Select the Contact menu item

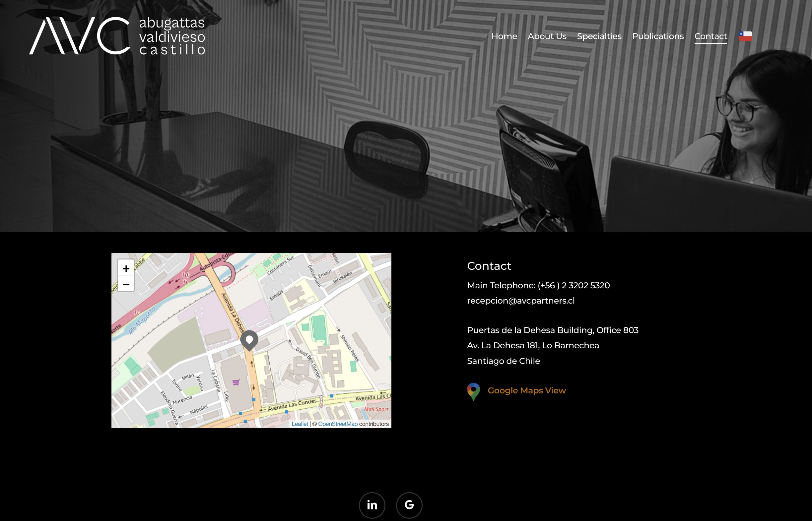coord(710,36)
